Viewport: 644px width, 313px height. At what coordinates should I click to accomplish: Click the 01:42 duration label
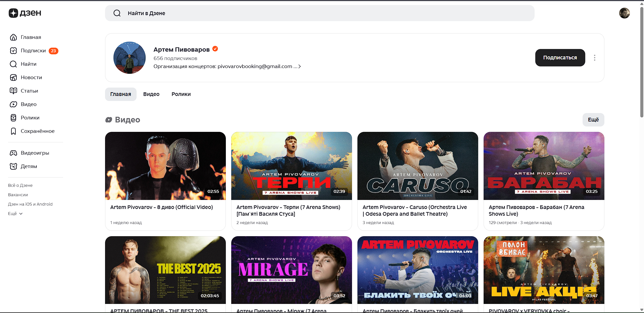466,192
